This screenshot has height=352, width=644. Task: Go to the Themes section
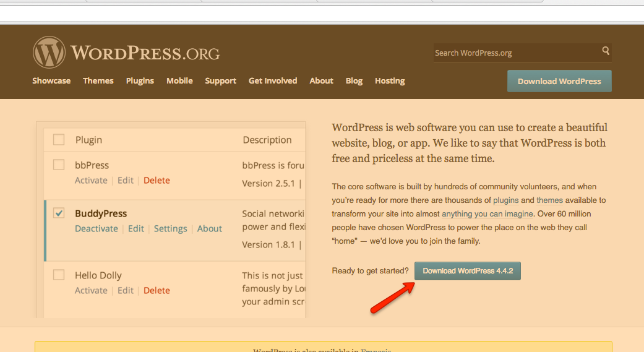pyautogui.click(x=98, y=81)
